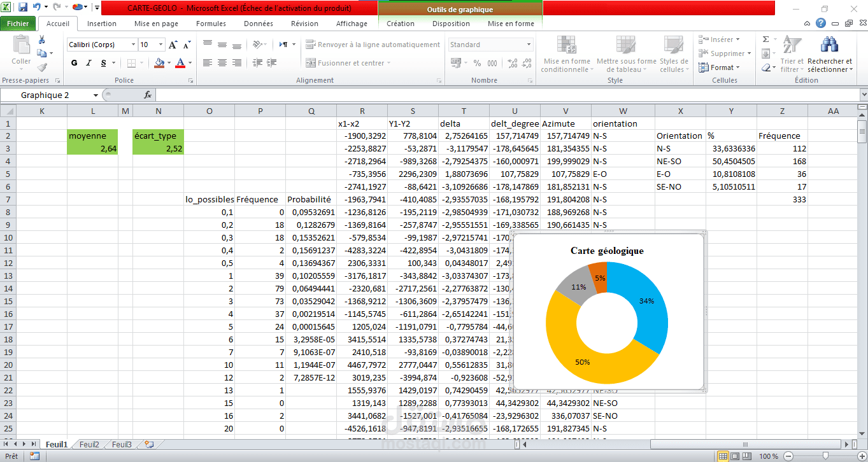Click the top vertical align icon

(x=208, y=45)
